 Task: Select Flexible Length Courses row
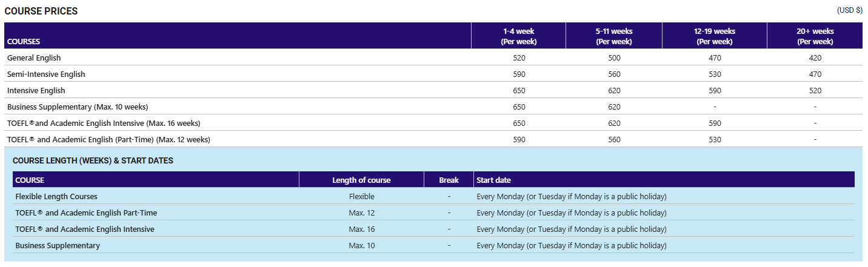coord(56,197)
